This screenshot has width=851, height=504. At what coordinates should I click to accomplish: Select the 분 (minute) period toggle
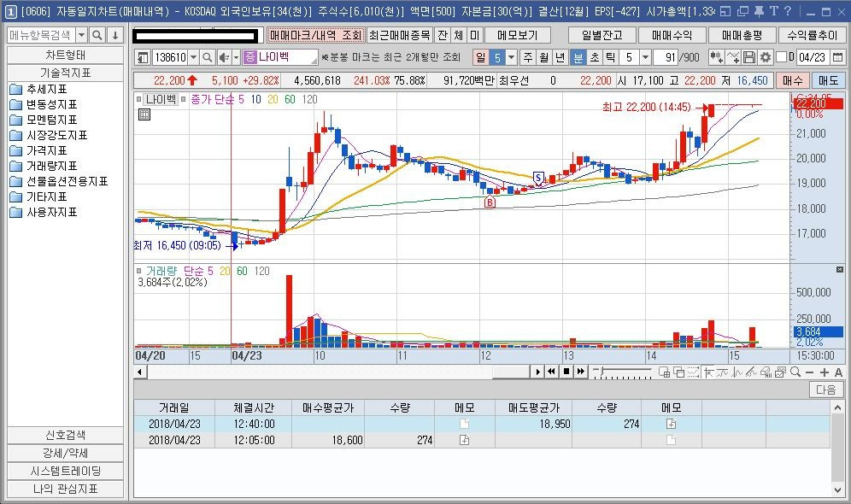point(578,57)
